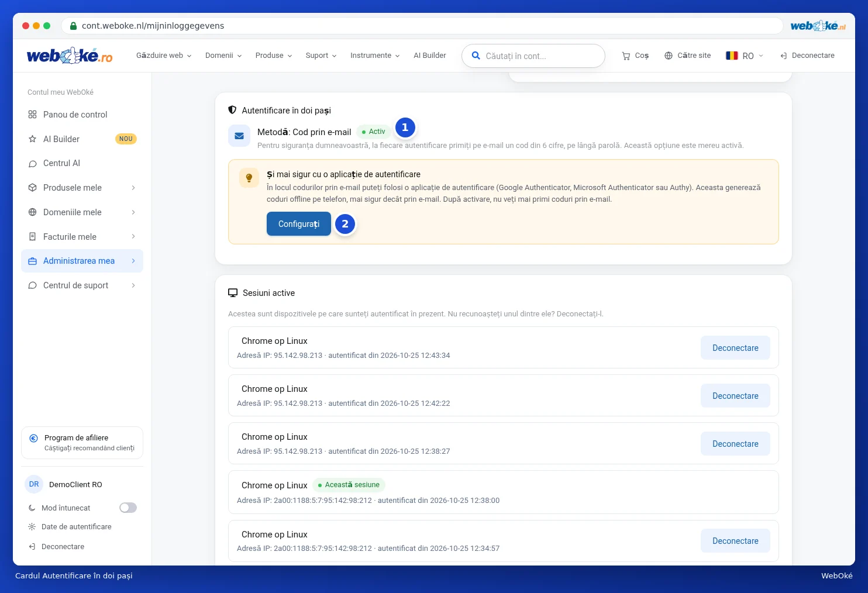Open the Produse dropdown menu

tap(274, 56)
